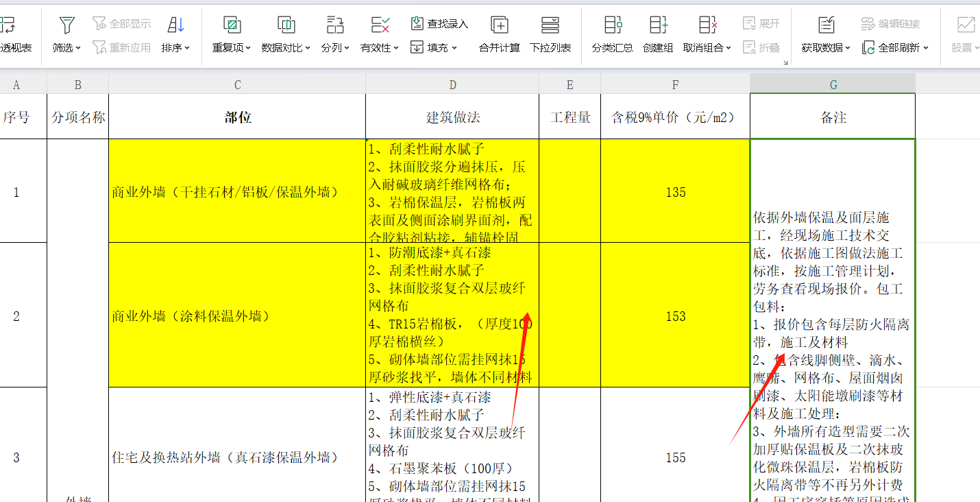
Task: Click the price cell showing 135
Action: [675, 191]
